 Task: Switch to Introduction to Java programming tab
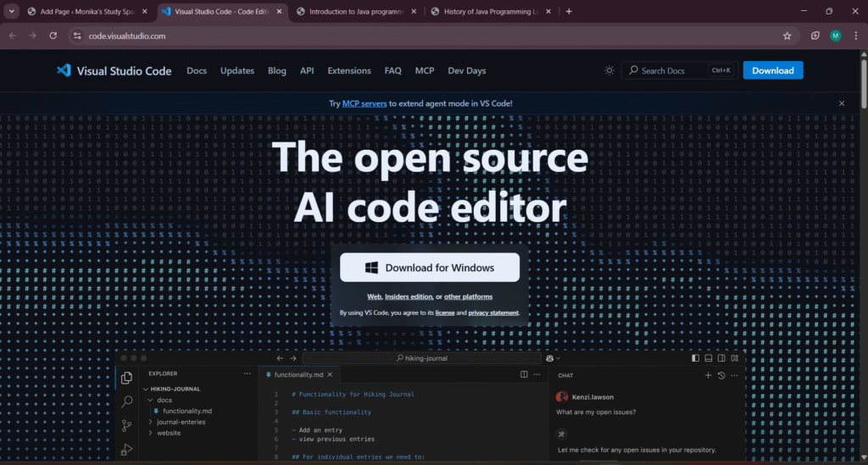pos(356,12)
